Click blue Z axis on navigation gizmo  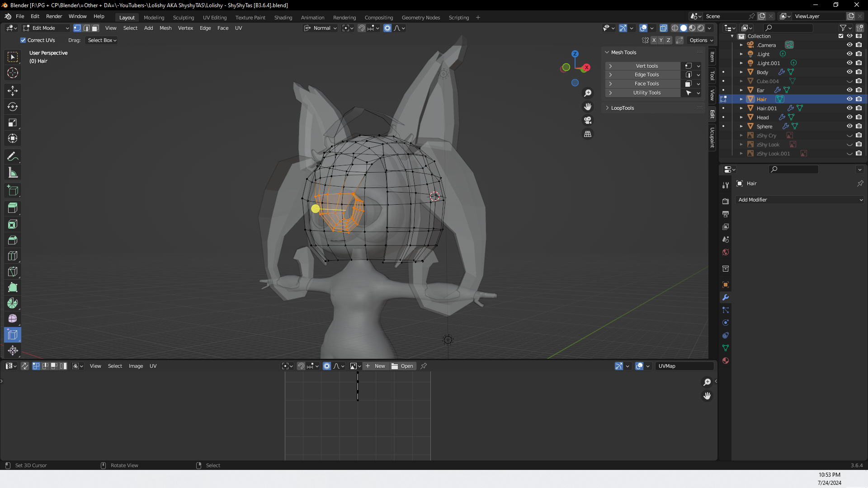575,54
